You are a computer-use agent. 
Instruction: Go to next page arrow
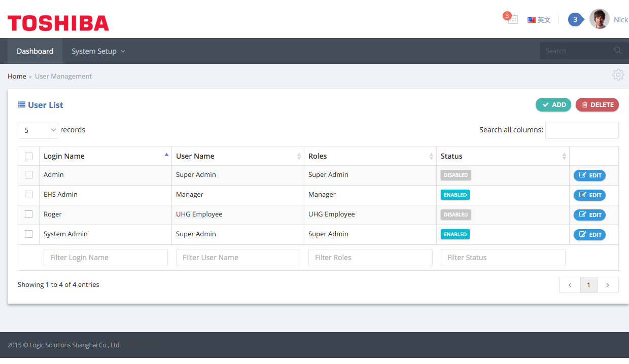[608, 285]
